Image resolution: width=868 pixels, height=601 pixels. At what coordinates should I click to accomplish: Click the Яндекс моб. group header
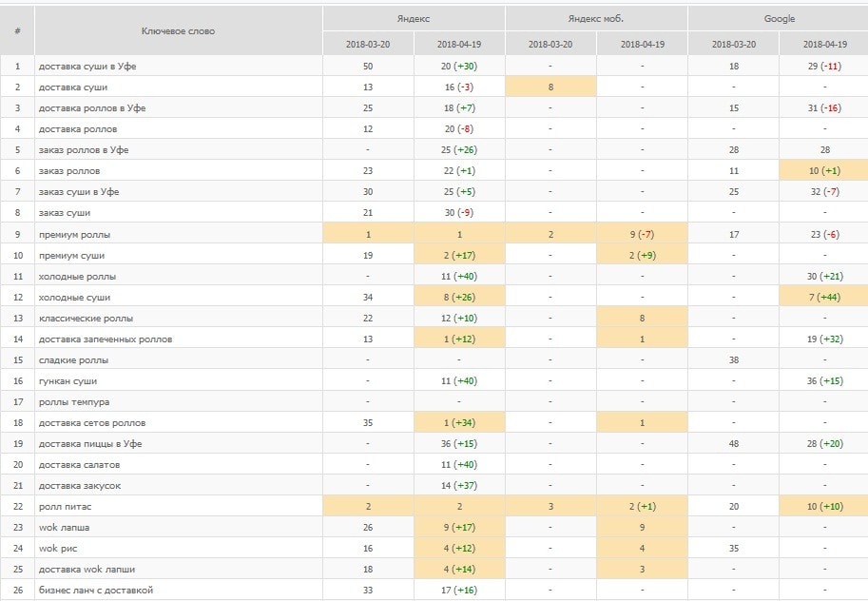[x=596, y=18]
